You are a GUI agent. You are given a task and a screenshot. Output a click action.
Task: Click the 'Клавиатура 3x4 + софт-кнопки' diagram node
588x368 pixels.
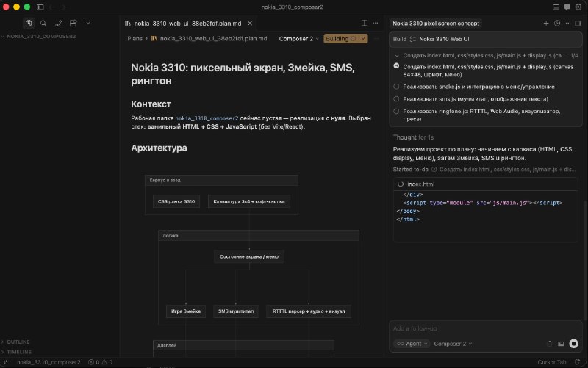tap(249, 201)
